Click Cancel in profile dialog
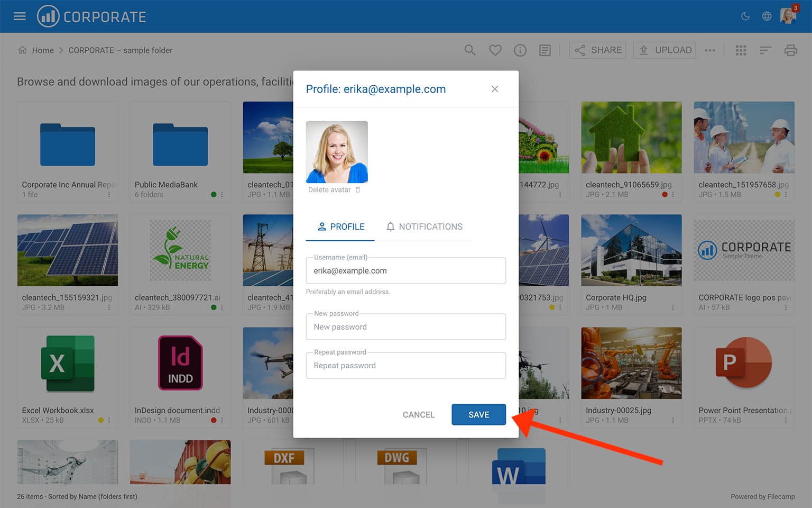812x508 pixels. pyautogui.click(x=418, y=415)
